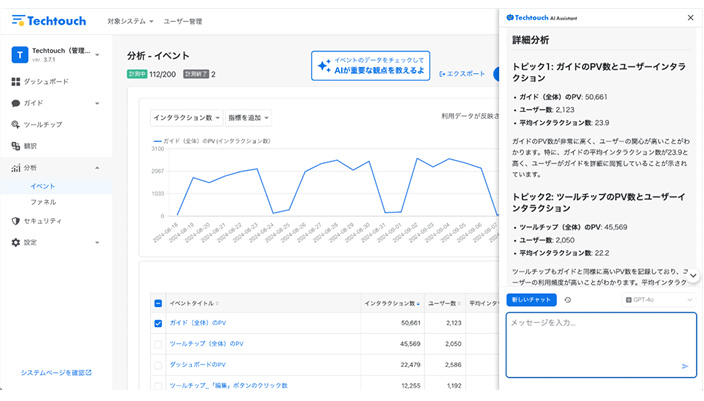The width and height of the screenshot is (704, 401).
Task: Click the scroll-down arrow in AI panel
Action: pyautogui.click(x=694, y=275)
